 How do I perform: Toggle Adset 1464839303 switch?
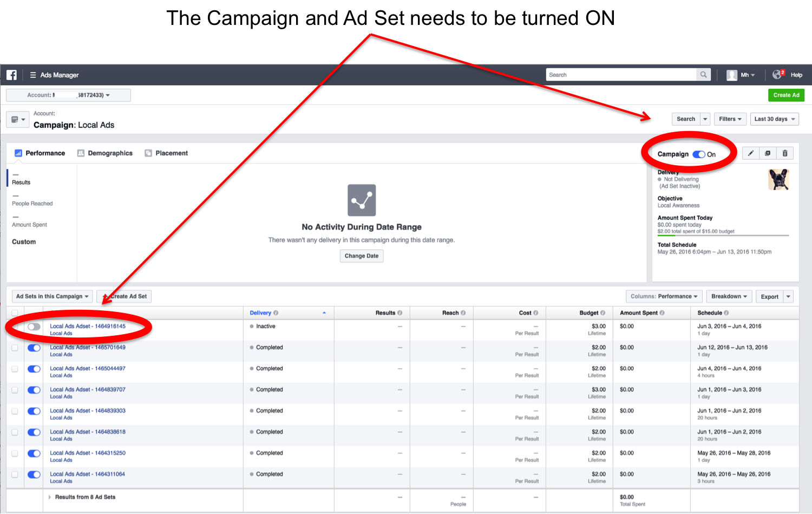pos(34,411)
